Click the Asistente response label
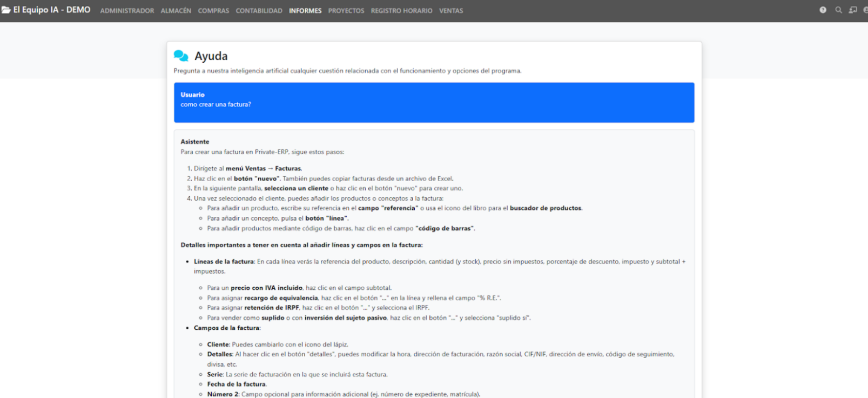The height and width of the screenshot is (398, 868). click(194, 142)
